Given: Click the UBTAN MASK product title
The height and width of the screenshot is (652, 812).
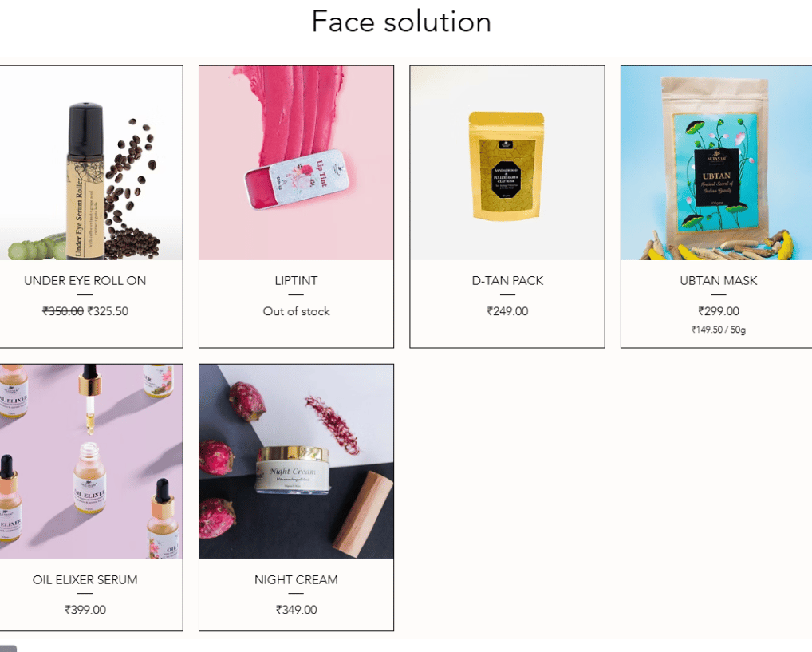Looking at the screenshot, I should [x=718, y=280].
